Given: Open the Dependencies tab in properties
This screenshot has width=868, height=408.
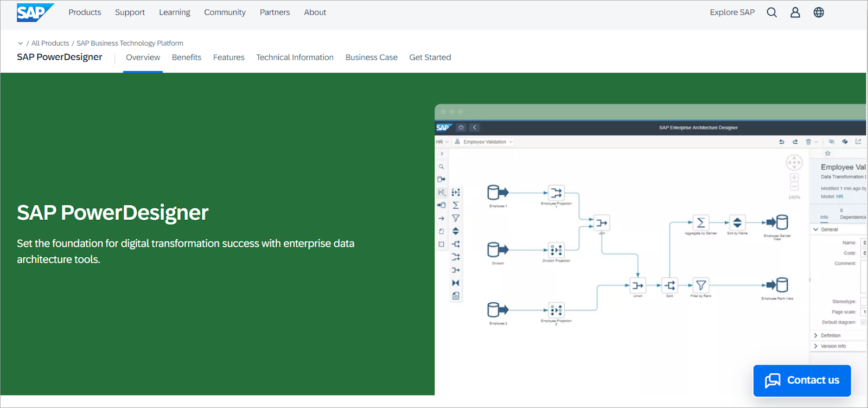Looking at the screenshot, I should (853, 217).
